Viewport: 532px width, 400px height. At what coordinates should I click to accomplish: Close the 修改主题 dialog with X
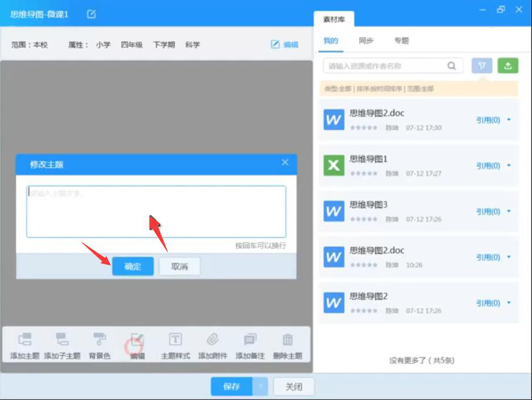pyautogui.click(x=285, y=163)
